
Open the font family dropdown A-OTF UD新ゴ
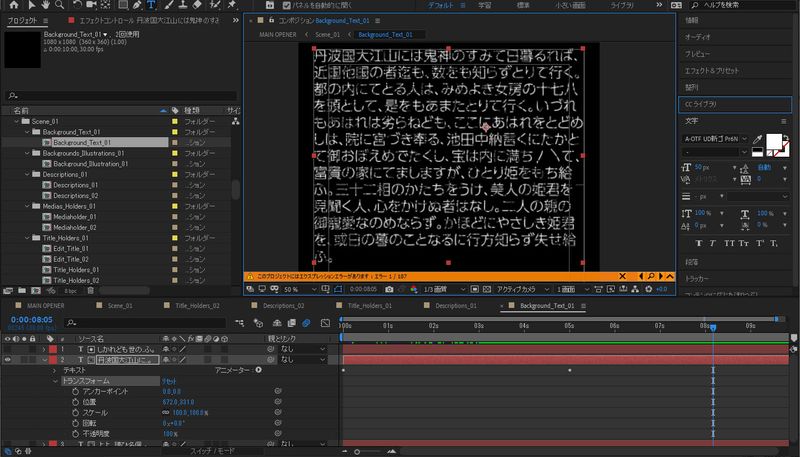coord(713,138)
